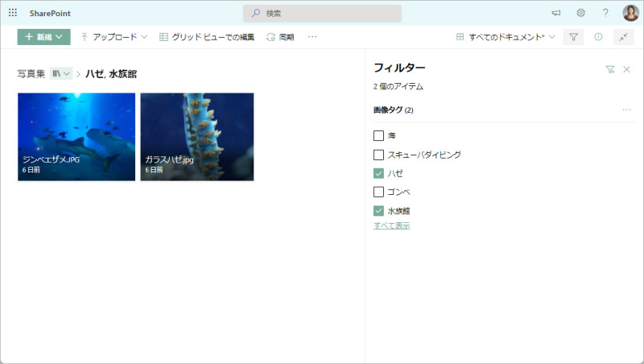Check the 海 tag checkbox
Image resolution: width=644 pixels, height=364 pixels.
(x=378, y=135)
